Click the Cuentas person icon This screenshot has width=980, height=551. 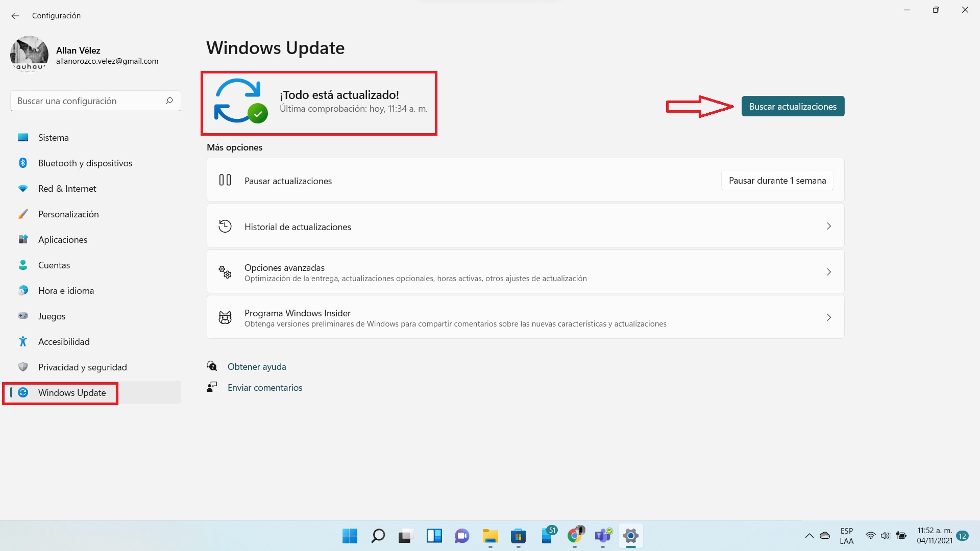(x=22, y=265)
